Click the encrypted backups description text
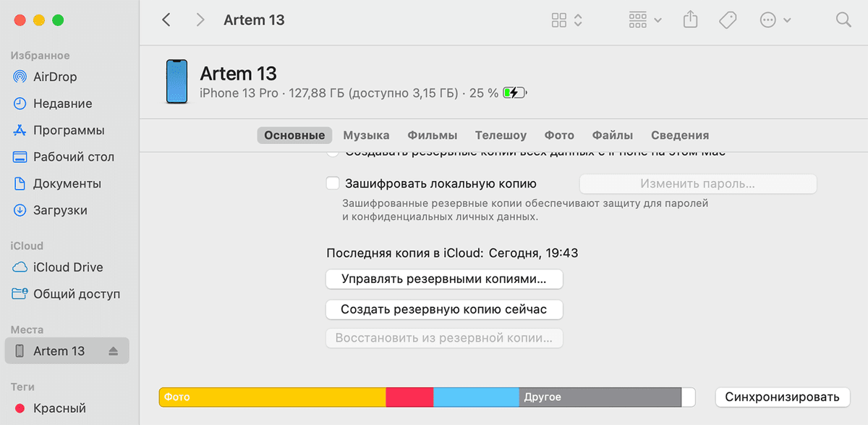The image size is (868, 425). 525,210
